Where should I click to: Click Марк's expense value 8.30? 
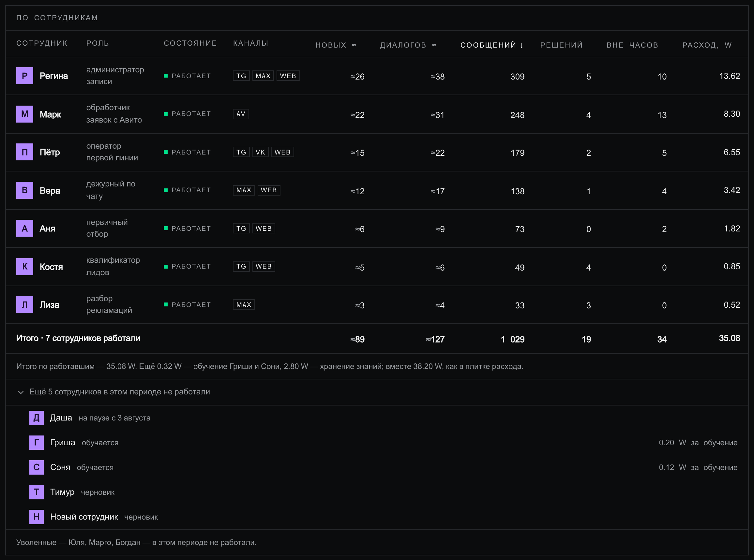click(731, 114)
